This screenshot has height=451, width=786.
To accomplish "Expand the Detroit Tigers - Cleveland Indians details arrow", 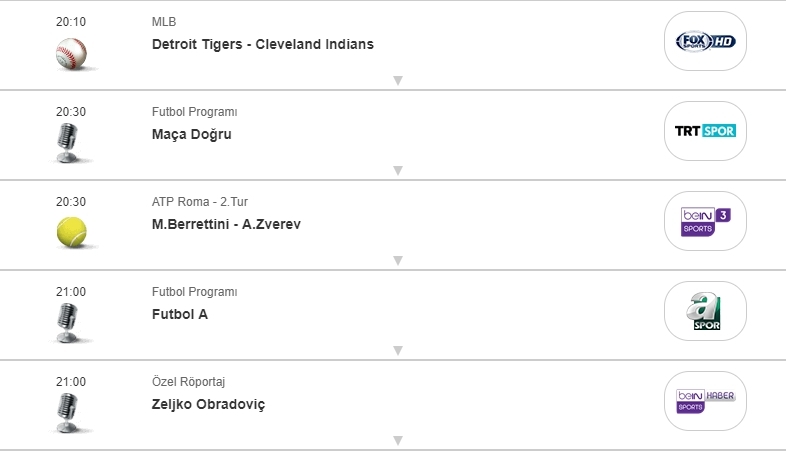I will click(397, 81).
